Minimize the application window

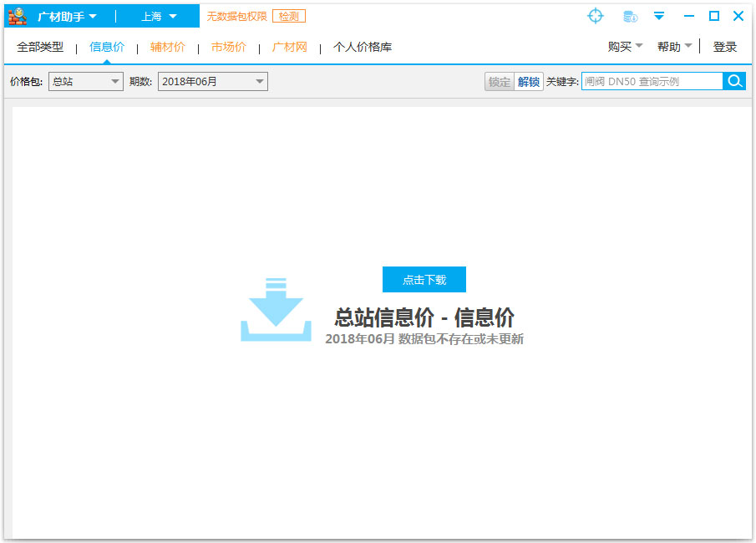pyautogui.click(x=689, y=16)
